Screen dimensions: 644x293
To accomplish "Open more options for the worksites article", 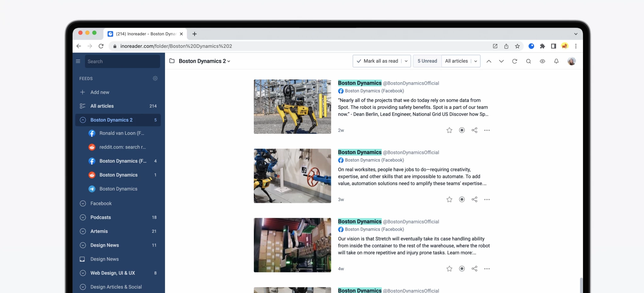I will click(487, 199).
